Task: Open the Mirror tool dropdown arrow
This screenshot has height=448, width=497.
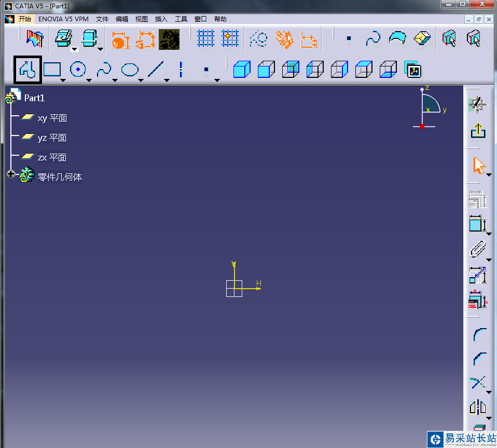Action: coord(489,418)
